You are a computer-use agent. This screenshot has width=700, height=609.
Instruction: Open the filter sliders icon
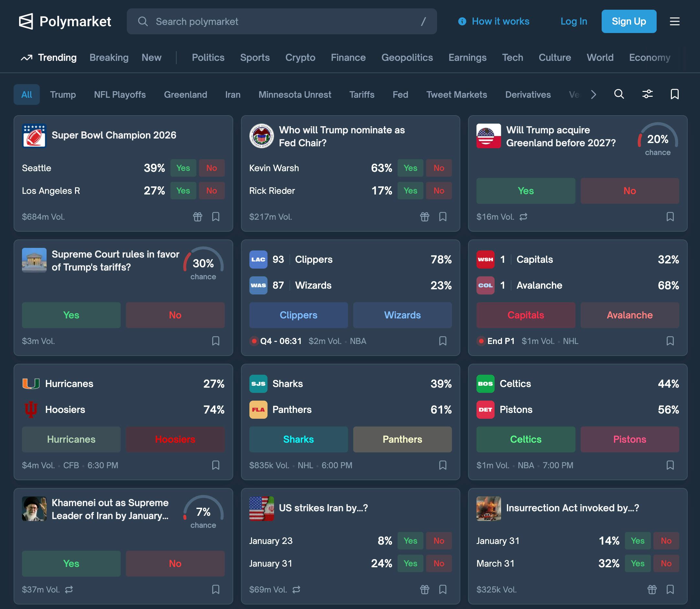[x=647, y=94]
